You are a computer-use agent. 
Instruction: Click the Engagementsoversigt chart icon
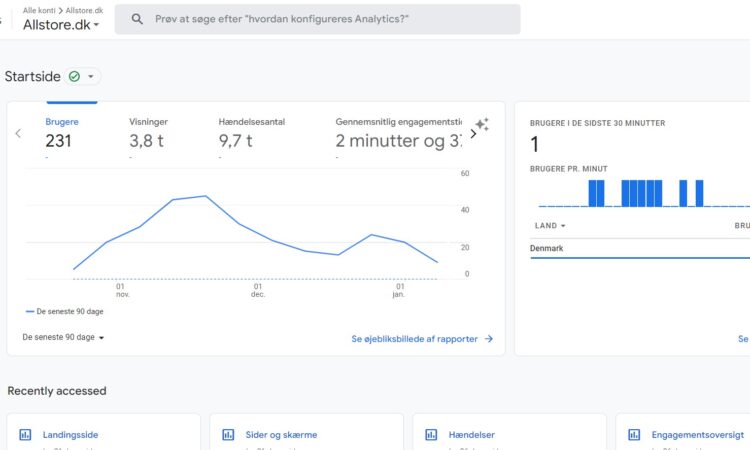[x=634, y=435]
